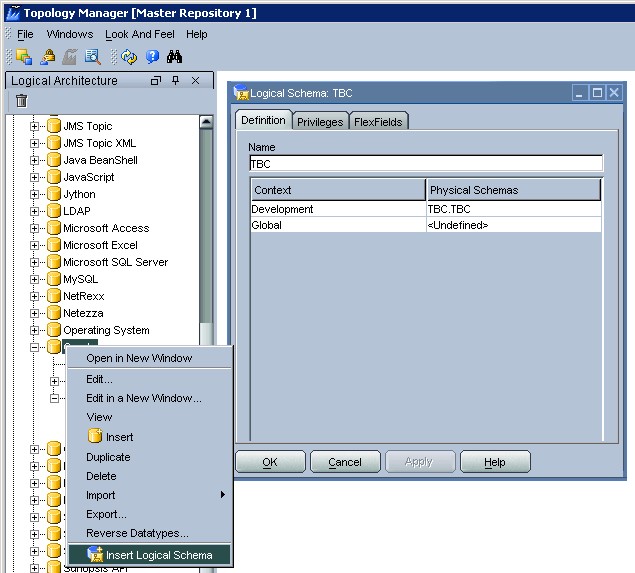This screenshot has height=573, width=635.
Task: Click the binoculars search icon in toolbar
Action: tap(174, 57)
